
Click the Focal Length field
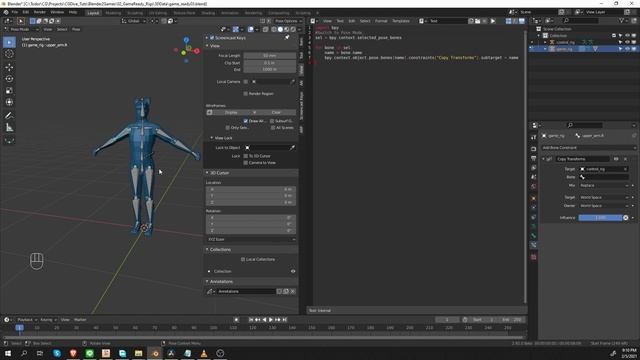point(269,55)
